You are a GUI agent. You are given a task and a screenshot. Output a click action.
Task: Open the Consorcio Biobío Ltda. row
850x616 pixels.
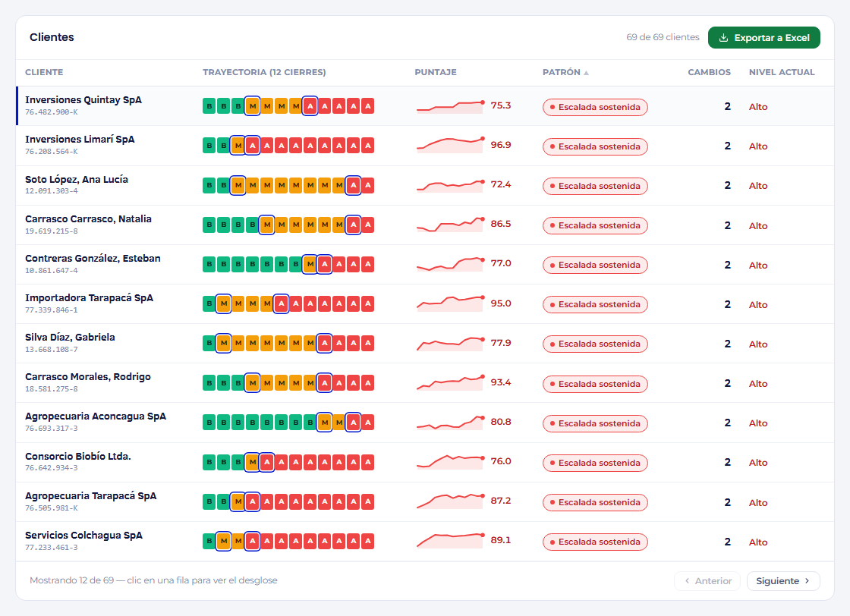tap(425, 462)
